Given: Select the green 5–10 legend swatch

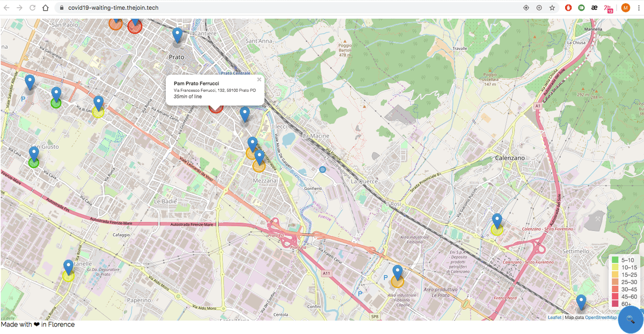Looking at the screenshot, I should click(x=616, y=260).
